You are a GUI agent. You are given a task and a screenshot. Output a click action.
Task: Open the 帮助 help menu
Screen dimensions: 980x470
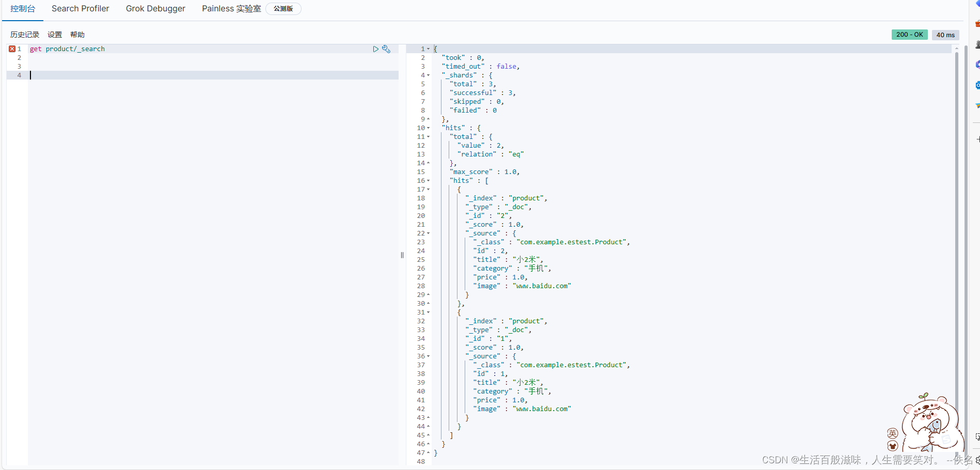(77, 34)
